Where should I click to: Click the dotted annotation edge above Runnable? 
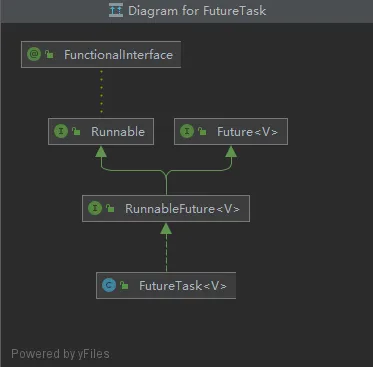(x=101, y=93)
